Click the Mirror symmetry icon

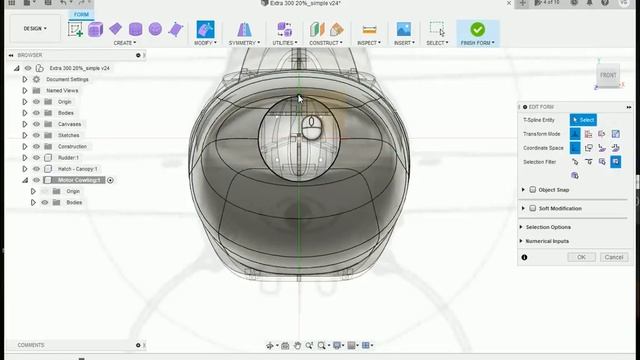[244, 30]
